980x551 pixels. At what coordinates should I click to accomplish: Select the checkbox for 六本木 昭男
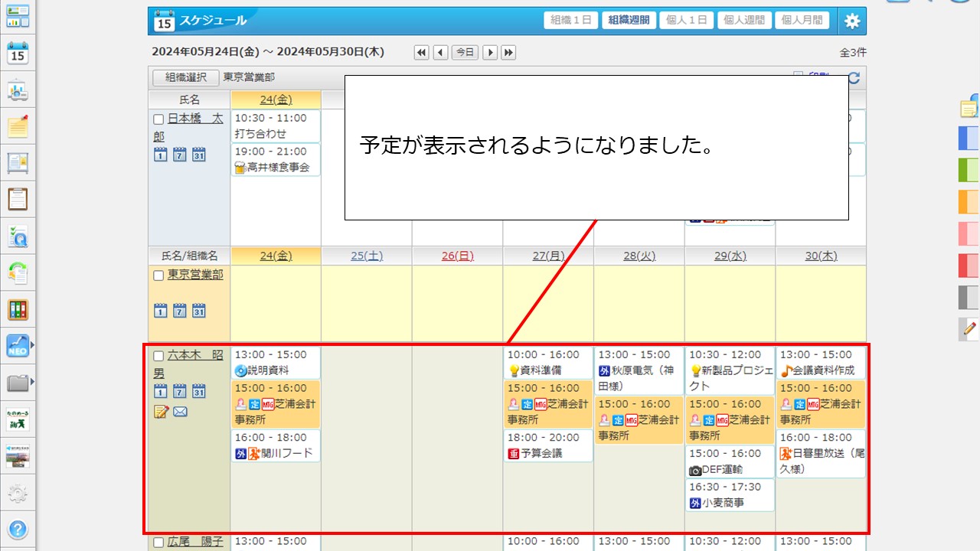pos(158,356)
